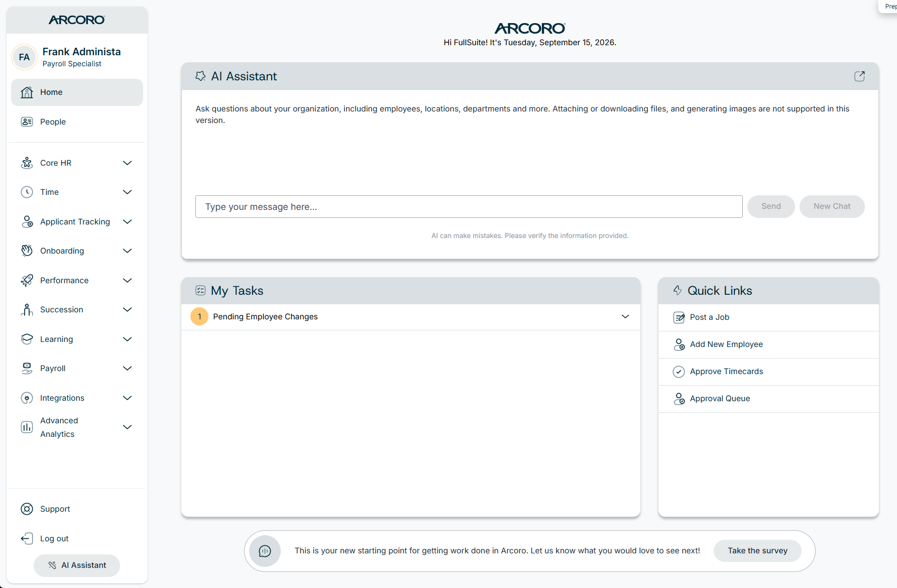Select the Payroll label in sidebar
Screen dimensions: 897x588
click(x=53, y=369)
